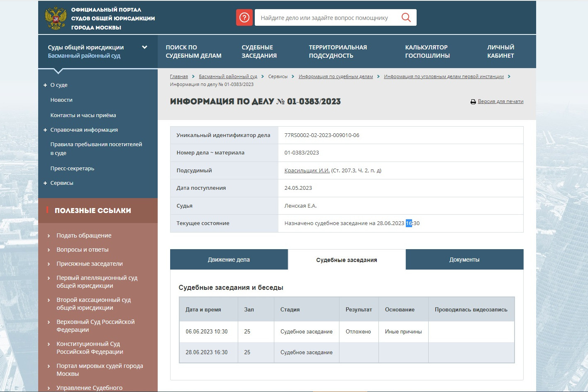Viewport: 588px width, 392px height.
Task: Open Калькулятор госпошлины menu item
Action: pos(427,51)
